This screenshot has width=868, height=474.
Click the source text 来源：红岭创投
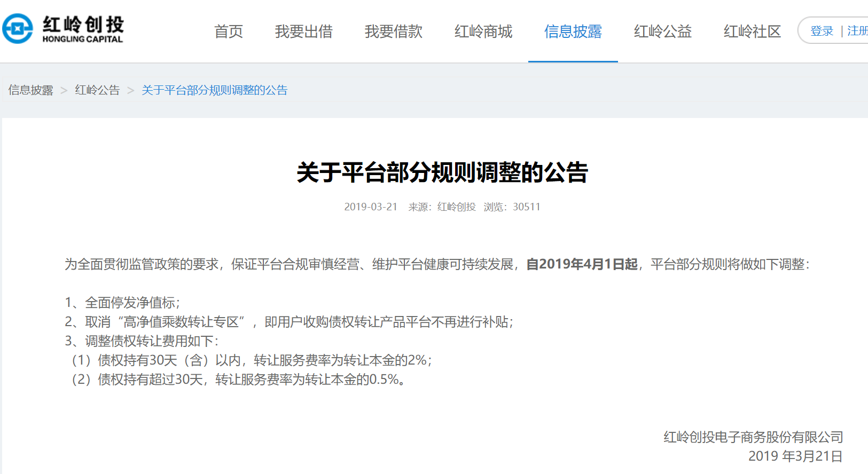(x=442, y=207)
